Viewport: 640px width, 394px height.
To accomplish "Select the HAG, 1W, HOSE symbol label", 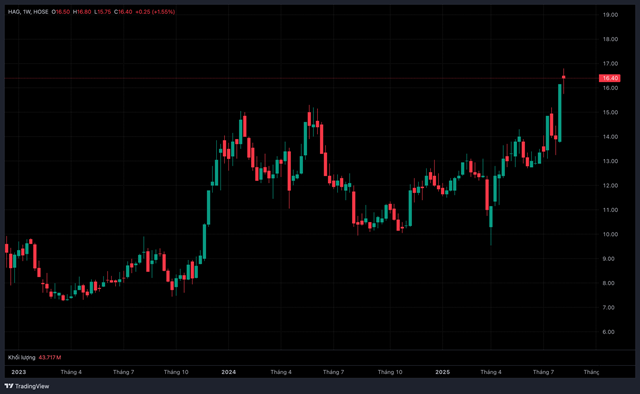I will pos(28,12).
